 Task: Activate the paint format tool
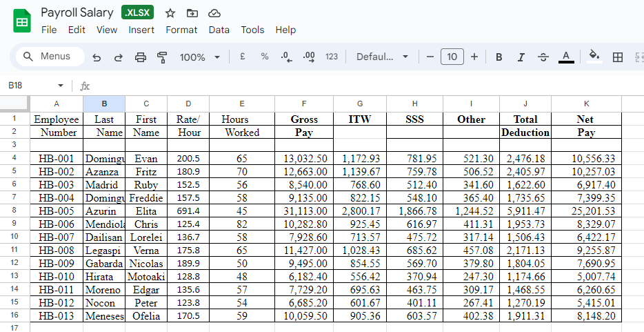click(x=162, y=57)
